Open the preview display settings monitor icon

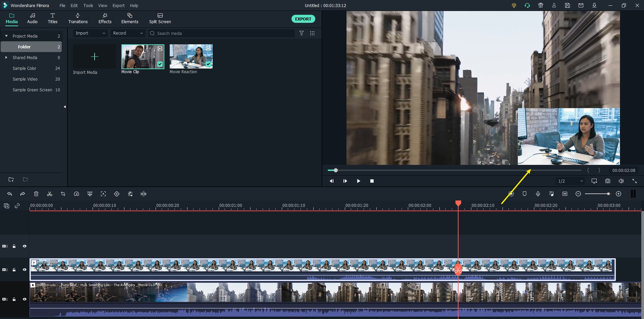click(594, 181)
